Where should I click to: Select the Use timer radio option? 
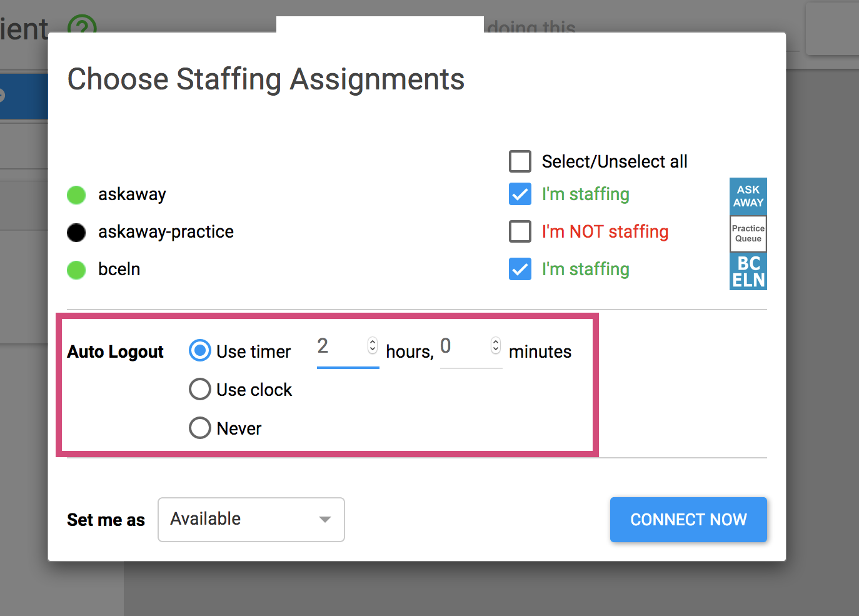coord(200,351)
